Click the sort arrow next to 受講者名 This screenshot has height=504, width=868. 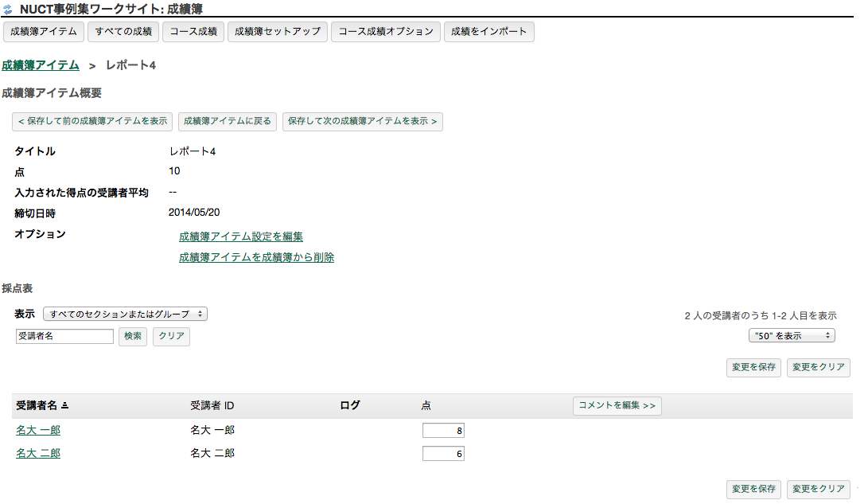tap(65, 406)
